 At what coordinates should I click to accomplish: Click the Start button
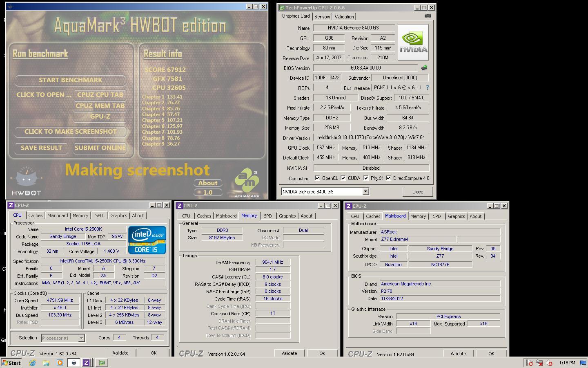[x=11, y=363]
